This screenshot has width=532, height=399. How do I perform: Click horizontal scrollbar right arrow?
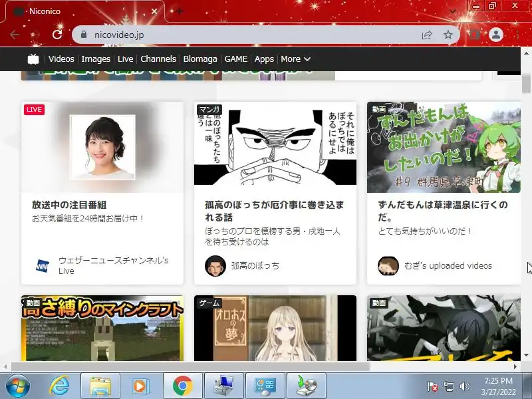coord(515,367)
